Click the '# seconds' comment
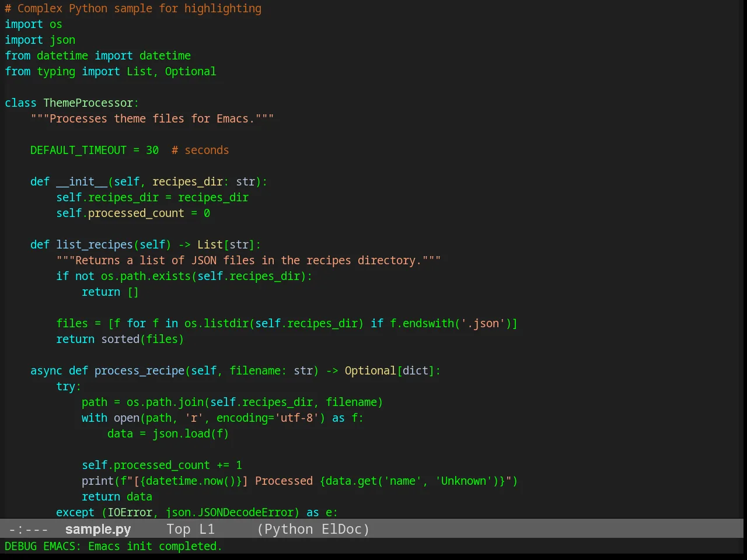747x560 pixels. point(200,150)
